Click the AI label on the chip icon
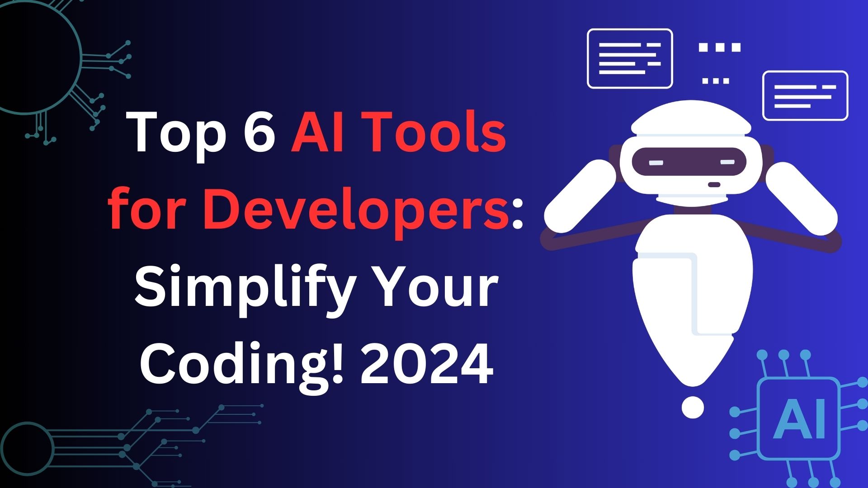 pos(799,429)
